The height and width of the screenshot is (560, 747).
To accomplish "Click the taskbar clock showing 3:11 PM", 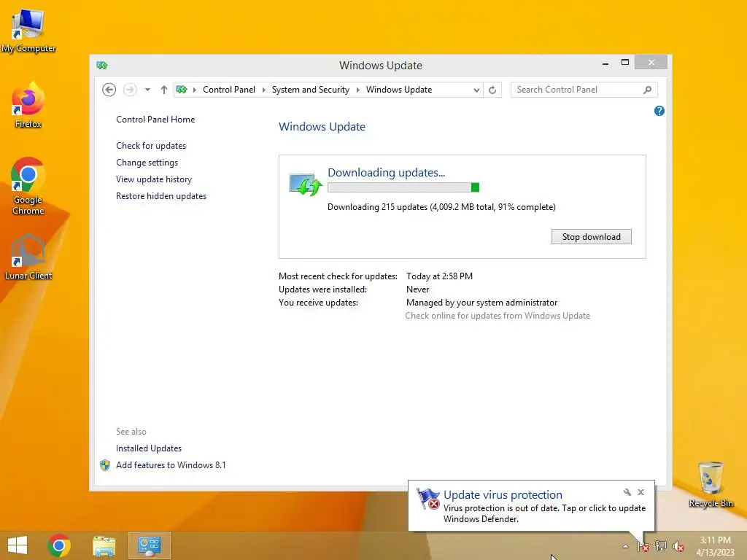I will click(x=715, y=546).
